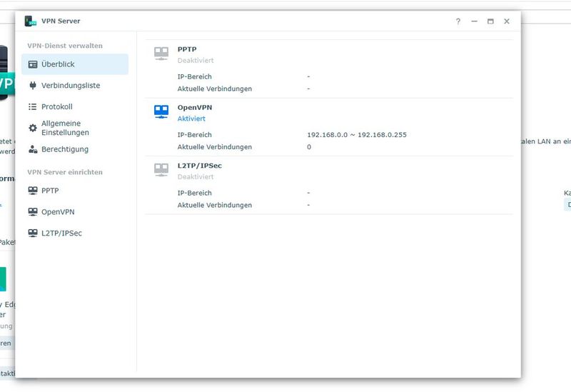Click the VPN Server einrichten section header

coord(65,172)
